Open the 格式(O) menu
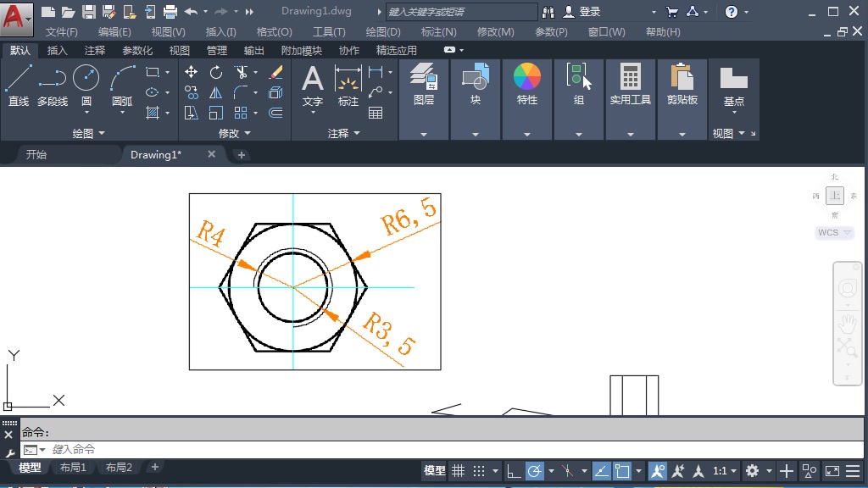Screen dimensions: 868x488 (x=273, y=31)
